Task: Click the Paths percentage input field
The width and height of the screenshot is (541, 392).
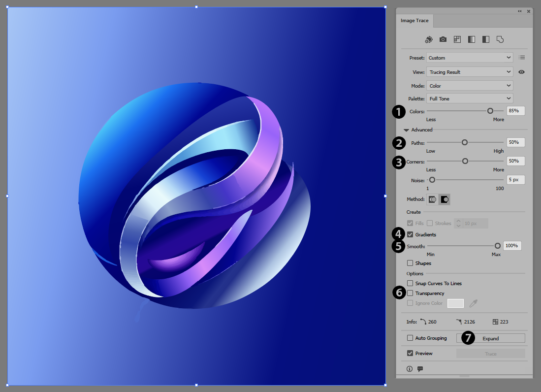Action: tap(515, 142)
